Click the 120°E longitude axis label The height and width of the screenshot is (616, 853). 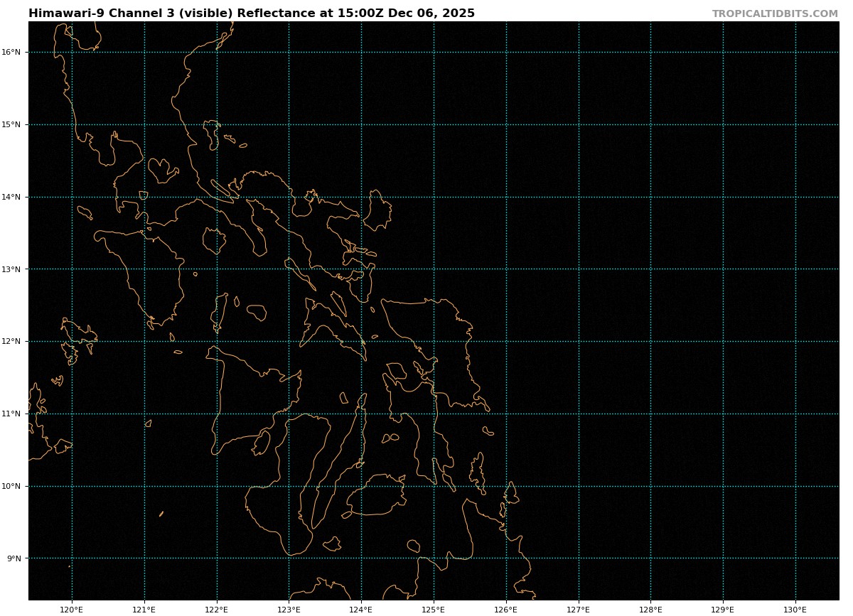click(72, 610)
